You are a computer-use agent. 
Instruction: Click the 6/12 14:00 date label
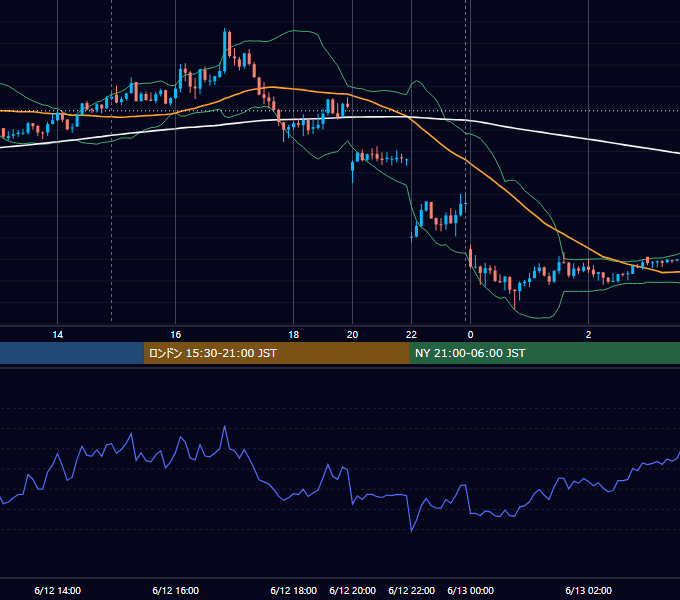58,590
